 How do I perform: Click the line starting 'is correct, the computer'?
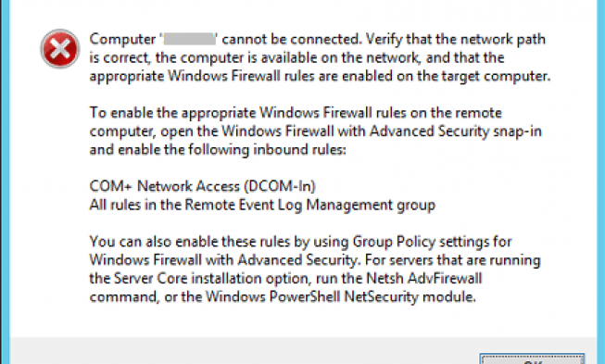point(296,57)
